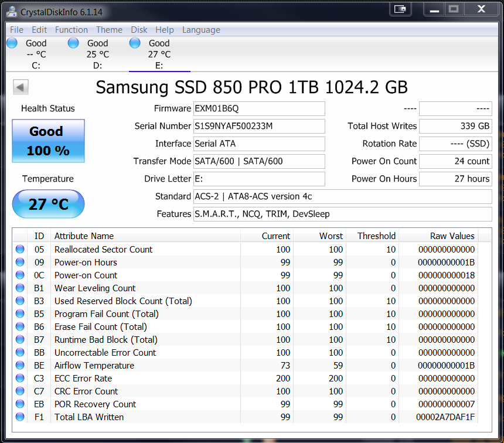Open the Theme menu

[109, 30]
